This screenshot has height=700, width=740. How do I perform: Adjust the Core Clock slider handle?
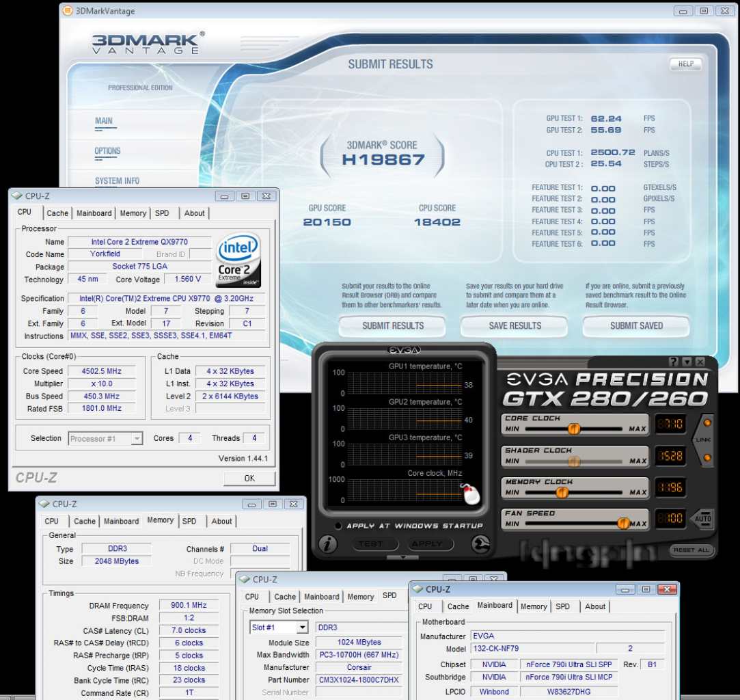coord(574,429)
